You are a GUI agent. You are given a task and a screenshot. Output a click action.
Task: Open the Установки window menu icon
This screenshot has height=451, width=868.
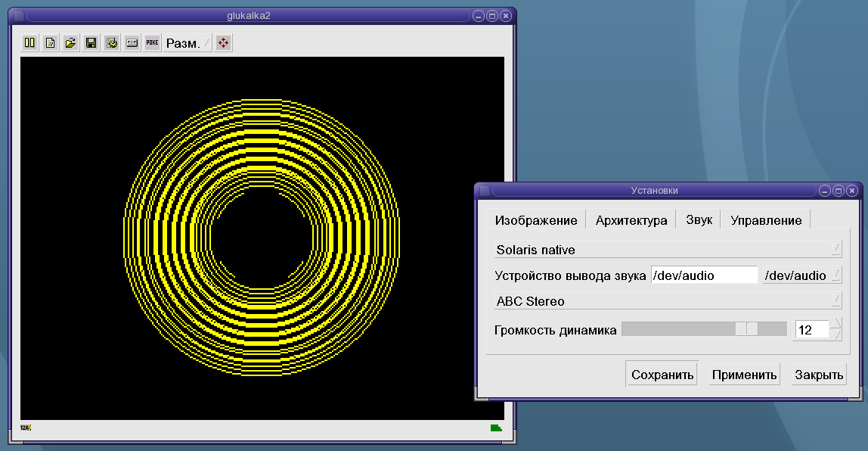[x=485, y=191]
